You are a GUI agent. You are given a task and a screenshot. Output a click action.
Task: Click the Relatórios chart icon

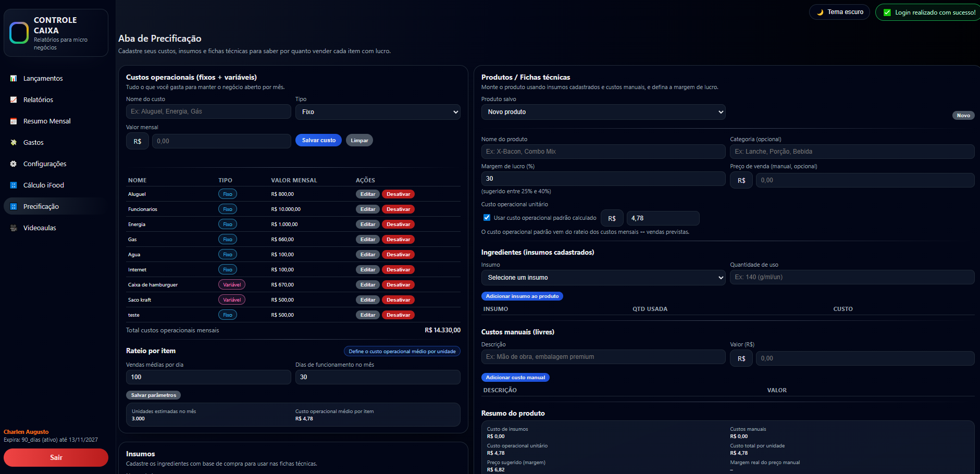[x=14, y=100]
